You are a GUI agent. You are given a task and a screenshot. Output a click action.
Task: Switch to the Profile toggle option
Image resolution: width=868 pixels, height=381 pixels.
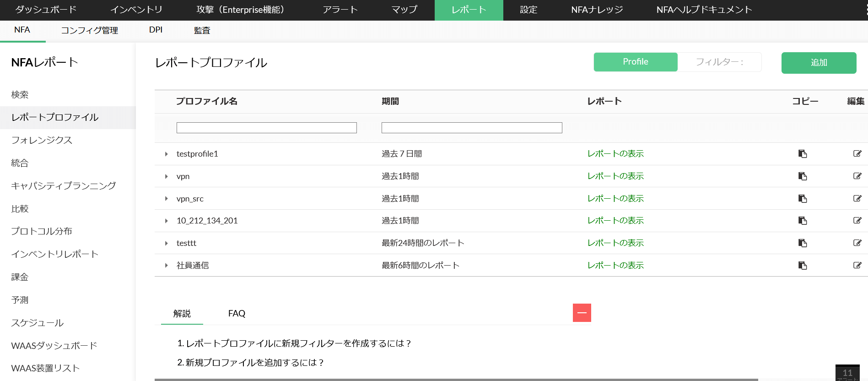tap(635, 62)
